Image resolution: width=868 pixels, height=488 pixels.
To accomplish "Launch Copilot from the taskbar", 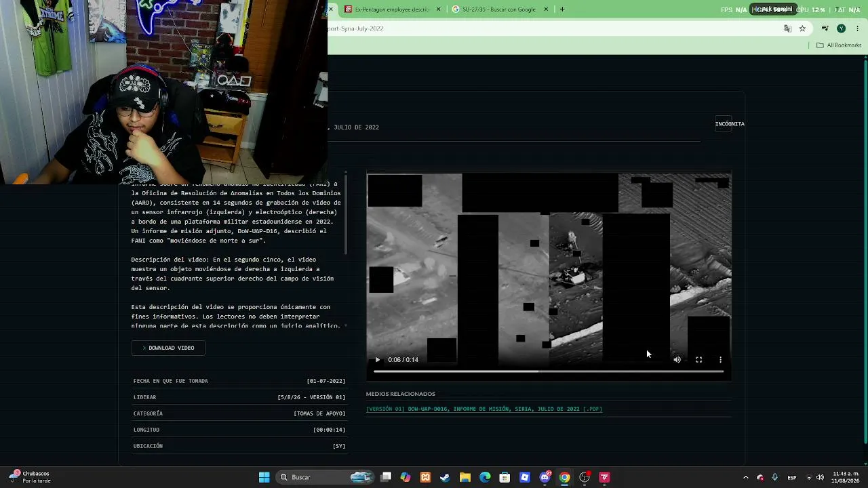I will (x=406, y=477).
